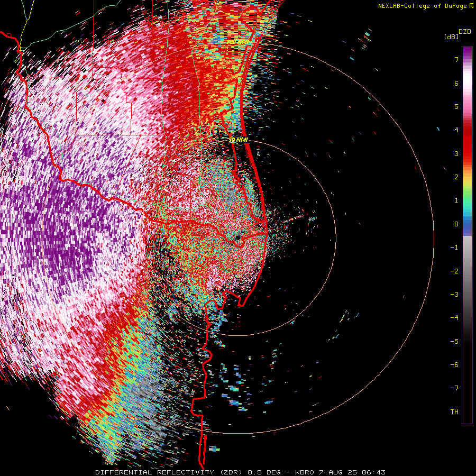Image resolution: width=476 pixels, height=476 pixels.
Task: Click the 3 tick label on scale
Action: pyautogui.click(x=456, y=153)
